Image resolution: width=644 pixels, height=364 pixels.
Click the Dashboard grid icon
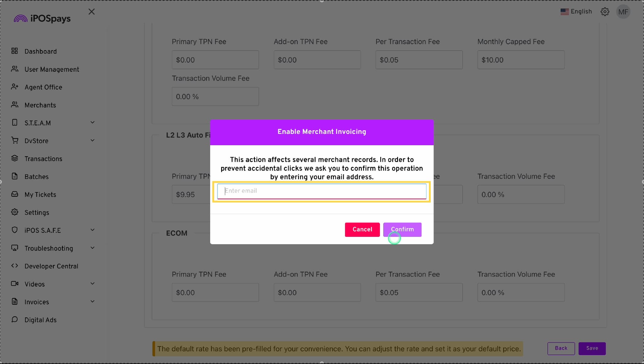point(15,51)
